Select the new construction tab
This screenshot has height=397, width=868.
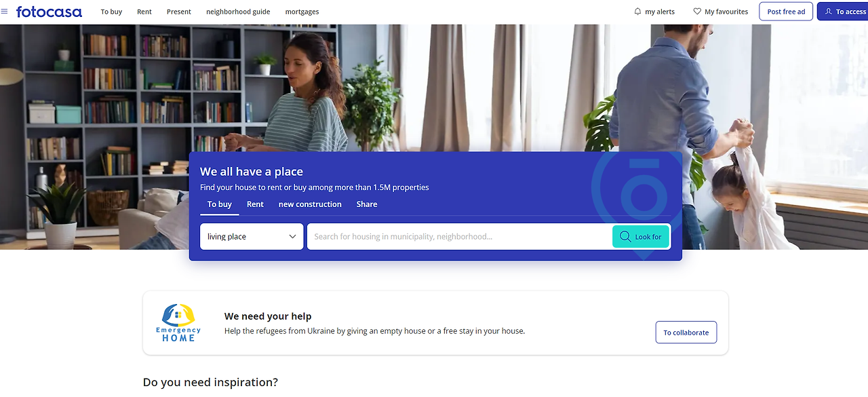point(310,204)
